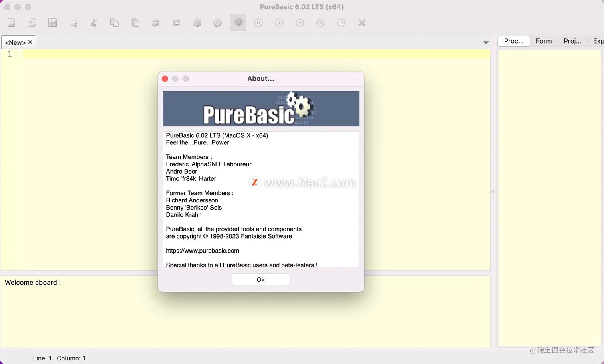Image resolution: width=604 pixels, height=364 pixels.
Task: Click the https://www.purebasic.com text
Action: pyautogui.click(x=203, y=251)
